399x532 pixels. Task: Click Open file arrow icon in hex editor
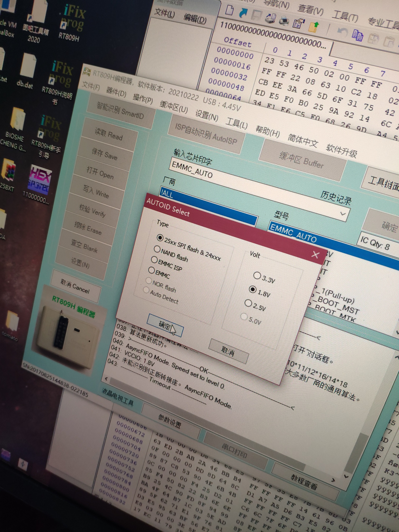pos(243,12)
